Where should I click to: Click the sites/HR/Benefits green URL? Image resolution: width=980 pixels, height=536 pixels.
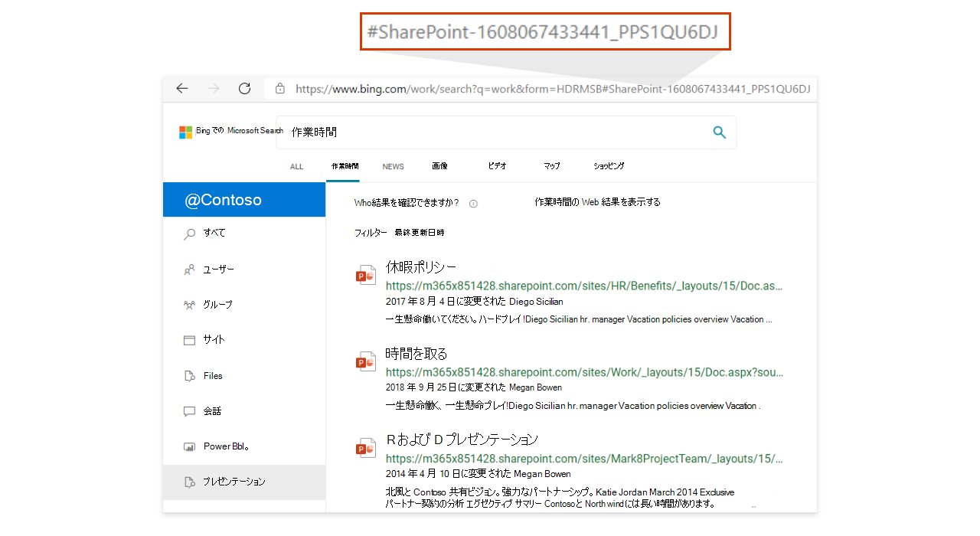[584, 286]
